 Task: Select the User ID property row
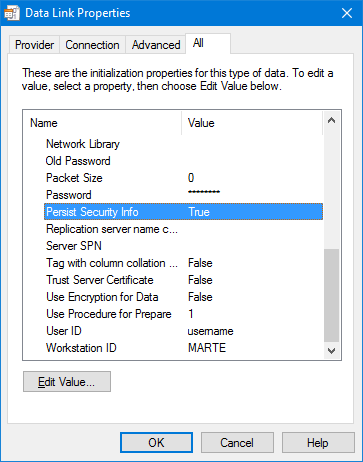coord(183,331)
